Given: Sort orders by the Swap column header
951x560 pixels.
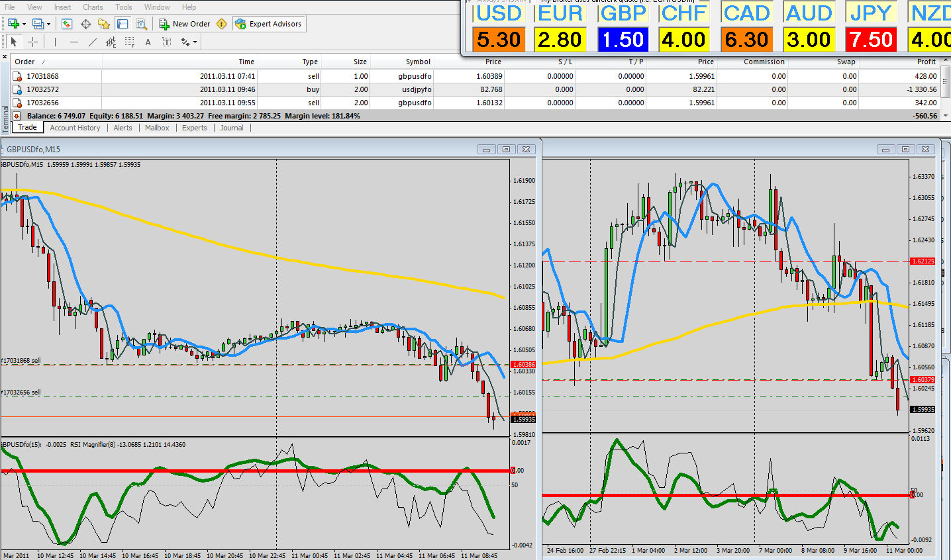Looking at the screenshot, I should [x=823, y=62].
